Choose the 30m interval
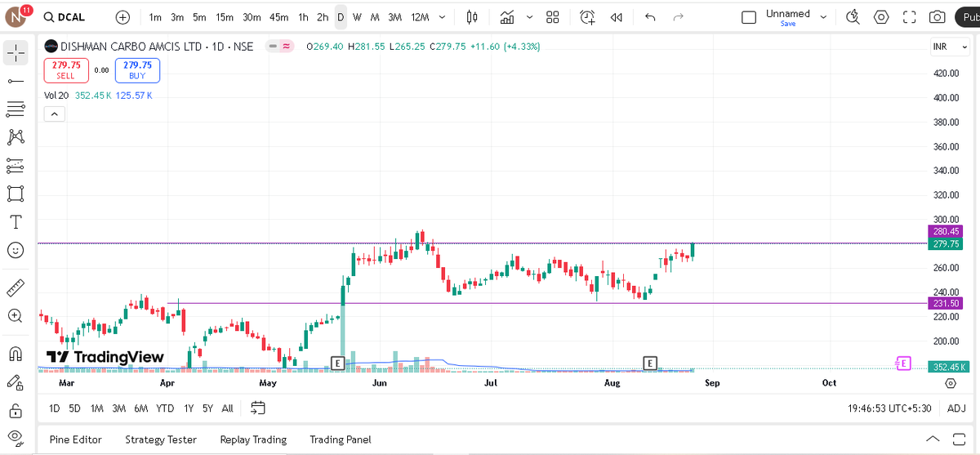The height and width of the screenshot is (455, 980). tap(252, 17)
